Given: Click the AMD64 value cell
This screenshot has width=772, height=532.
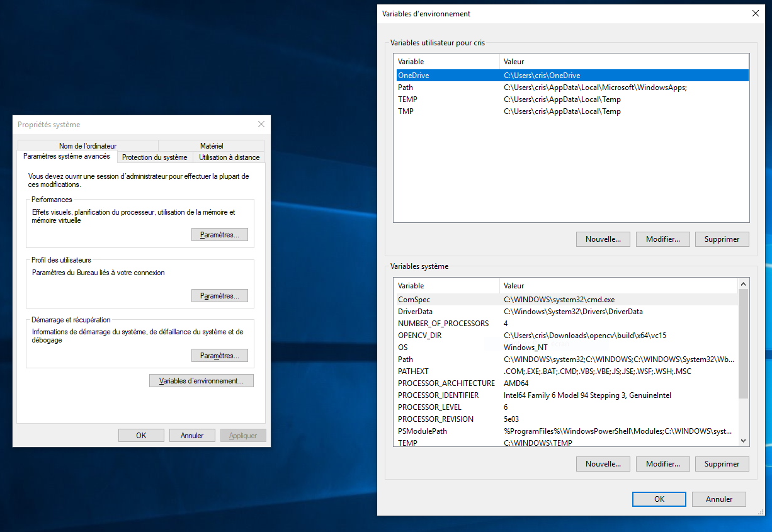Looking at the screenshot, I should click(516, 383).
